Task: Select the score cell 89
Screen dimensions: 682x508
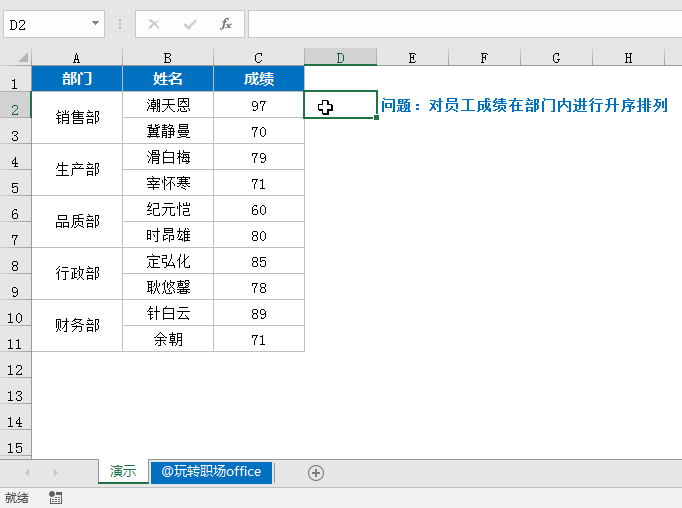Action: click(x=259, y=313)
